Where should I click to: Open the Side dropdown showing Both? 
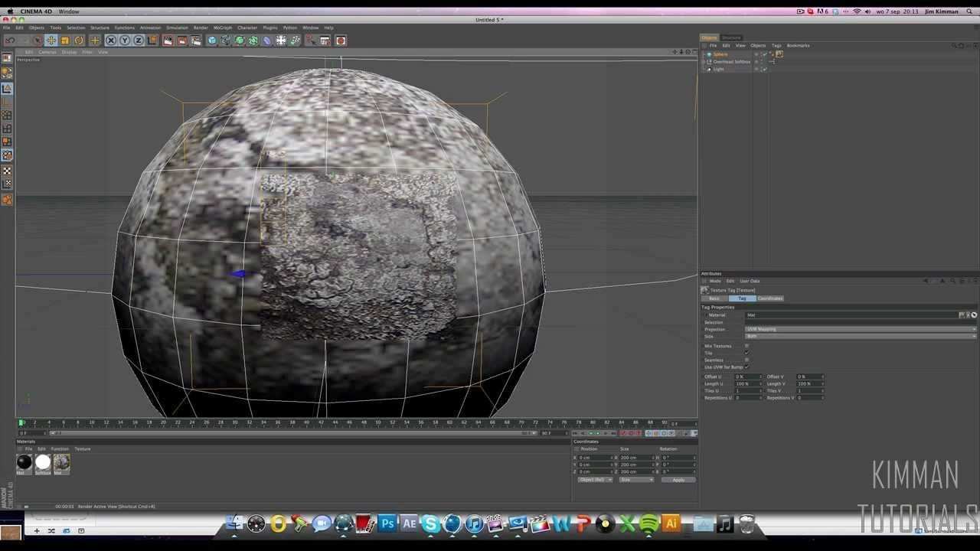point(860,336)
